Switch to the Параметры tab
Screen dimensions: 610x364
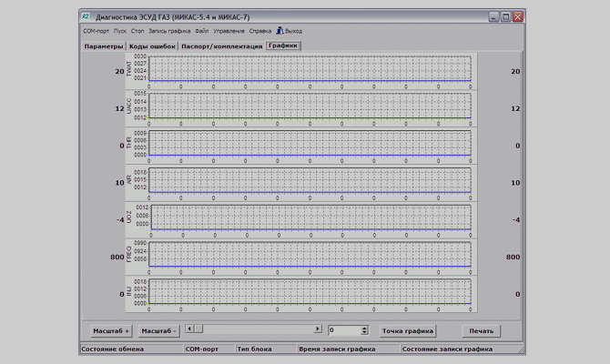pyautogui.click(x=103, y=45)
